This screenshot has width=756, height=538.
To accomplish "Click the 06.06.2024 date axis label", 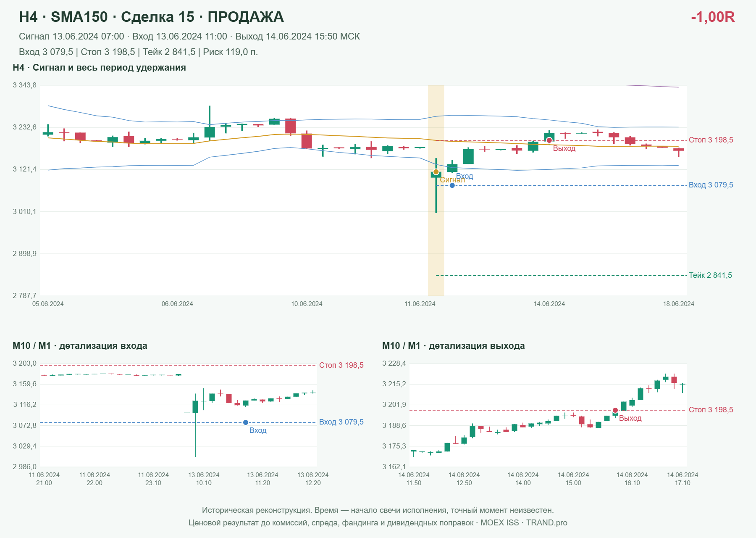I will tap(177, 304).
